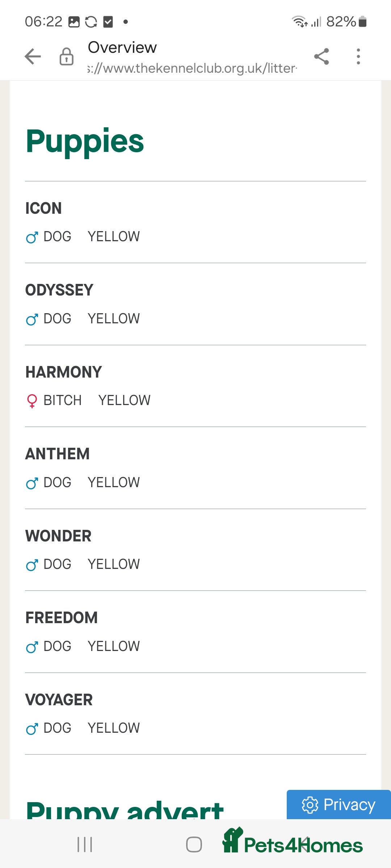Open the WONDER puppy entry

[x=58, y=536]
